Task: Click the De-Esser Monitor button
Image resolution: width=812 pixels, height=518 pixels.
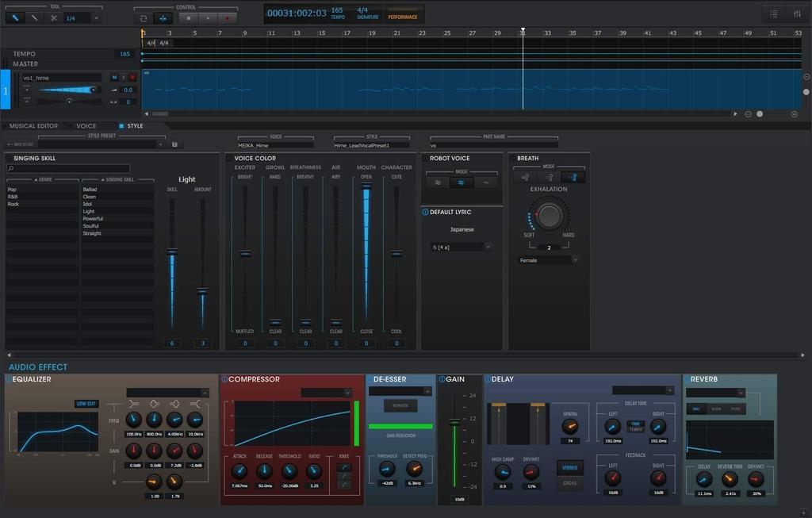Action: pyautogui.click(x=400, y=405)
